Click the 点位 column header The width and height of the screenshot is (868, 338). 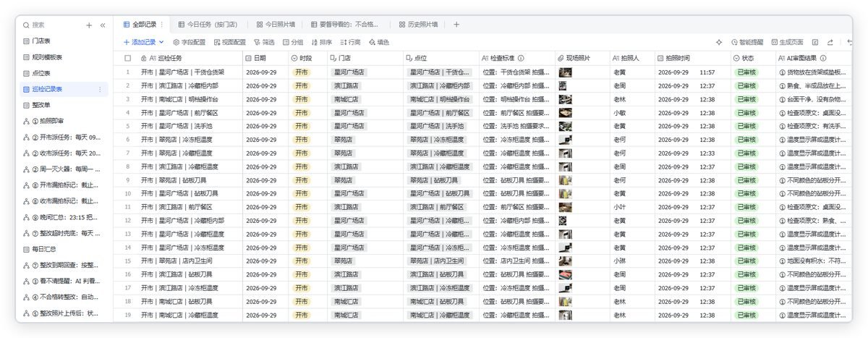click(441, 58)
